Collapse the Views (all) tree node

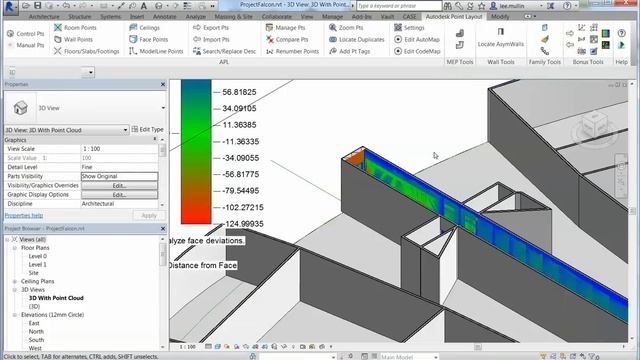point(7,239)
